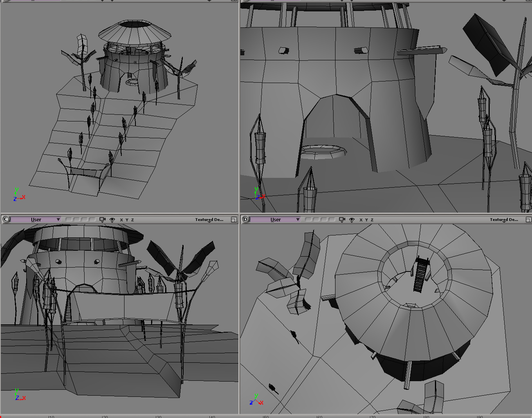
Task: Maximize viewport D with resize icon
Action: (x=528, y=220)
